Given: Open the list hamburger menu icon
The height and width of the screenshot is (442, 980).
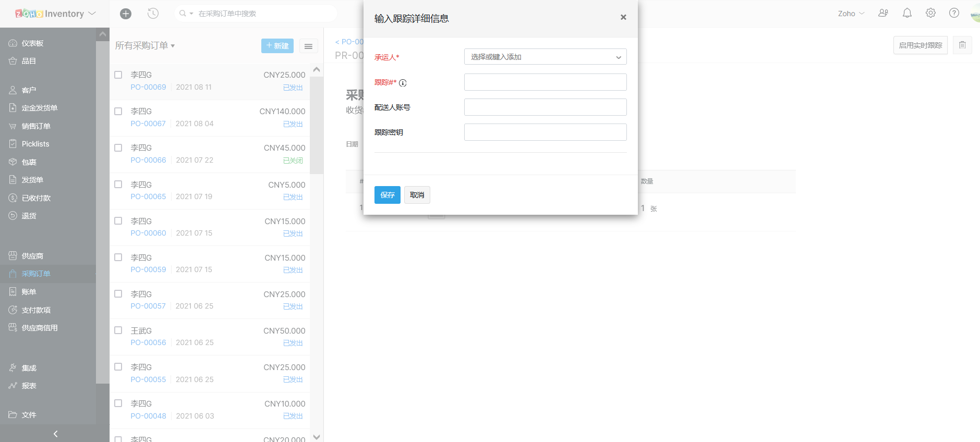Looking at the screenshot, I should 308,46.
